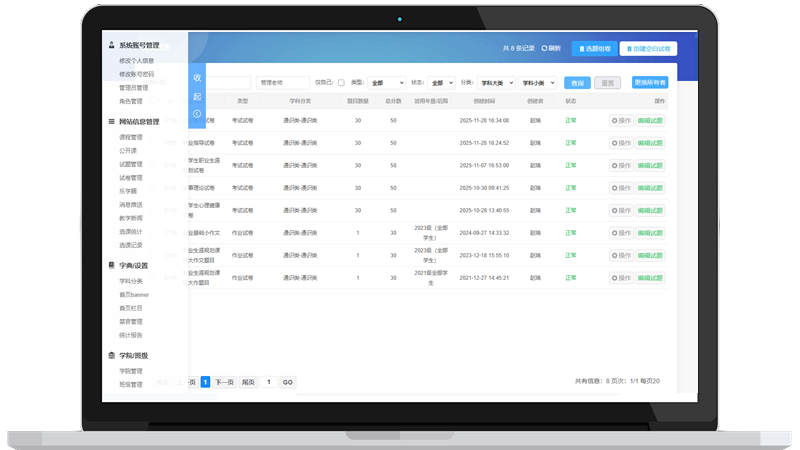This screenshot has height=450, width=800.
Task: Click the 学科分类 column header
Action: [x=300, y=101]
